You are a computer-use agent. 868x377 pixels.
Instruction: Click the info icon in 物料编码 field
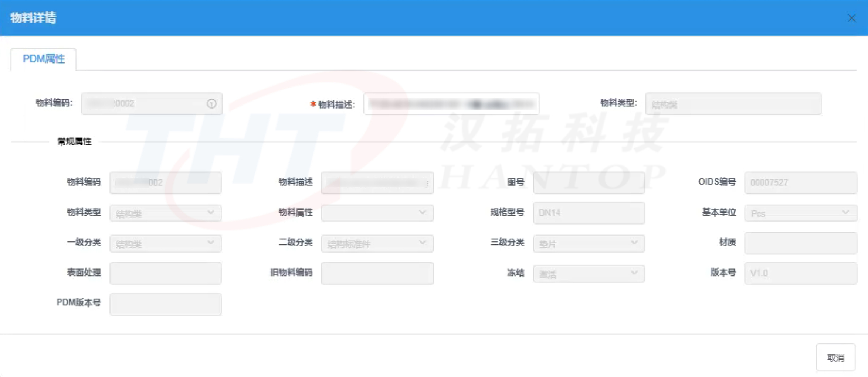pos(211,104)
